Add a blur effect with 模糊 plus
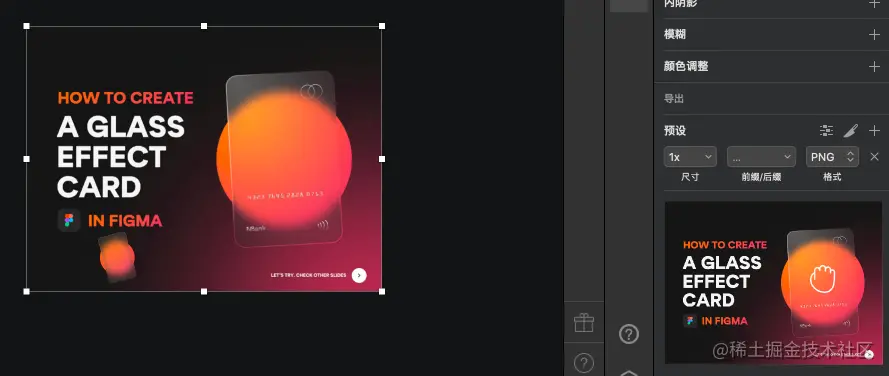889x376 pixels. [x=874, y=35]
